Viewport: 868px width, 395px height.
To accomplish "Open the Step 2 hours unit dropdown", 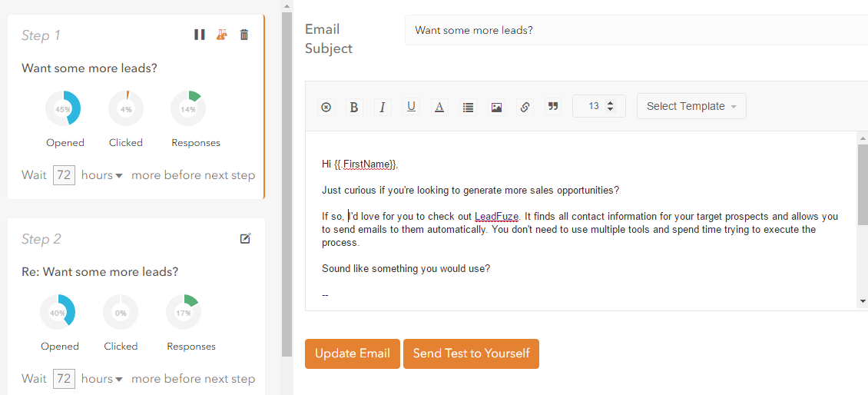I will coord(102,380).
